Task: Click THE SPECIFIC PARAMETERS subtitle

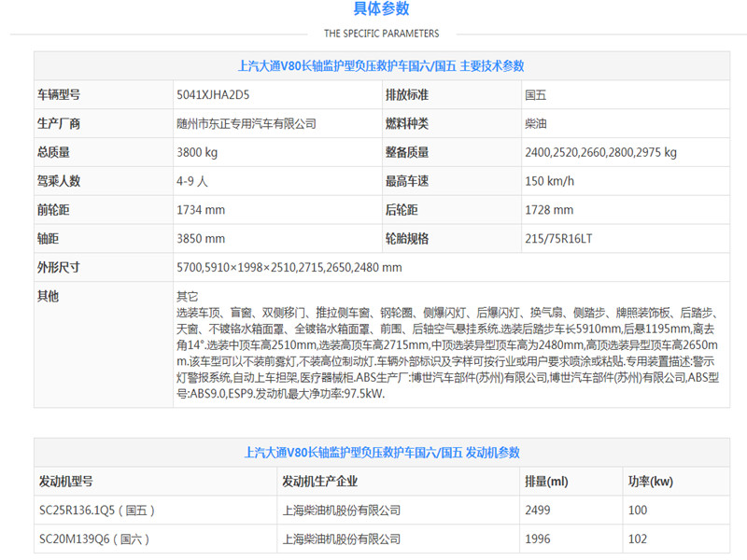Action: [381, 34]
